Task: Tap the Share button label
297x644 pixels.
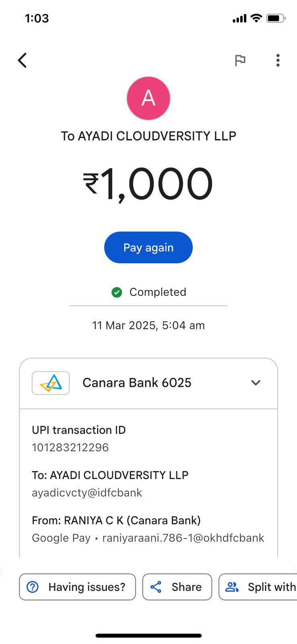Action: [x=186, y=587]
